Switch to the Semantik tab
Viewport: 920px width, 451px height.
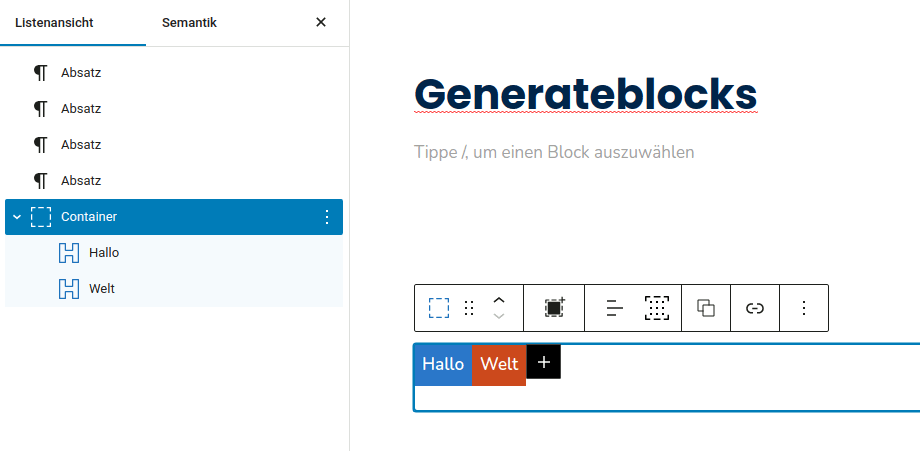pos(190,23)
